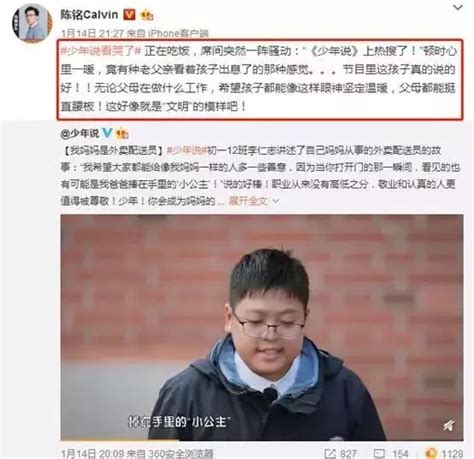
Task: Click the 陈铭Calvin username
Action: tap(89, 15)
